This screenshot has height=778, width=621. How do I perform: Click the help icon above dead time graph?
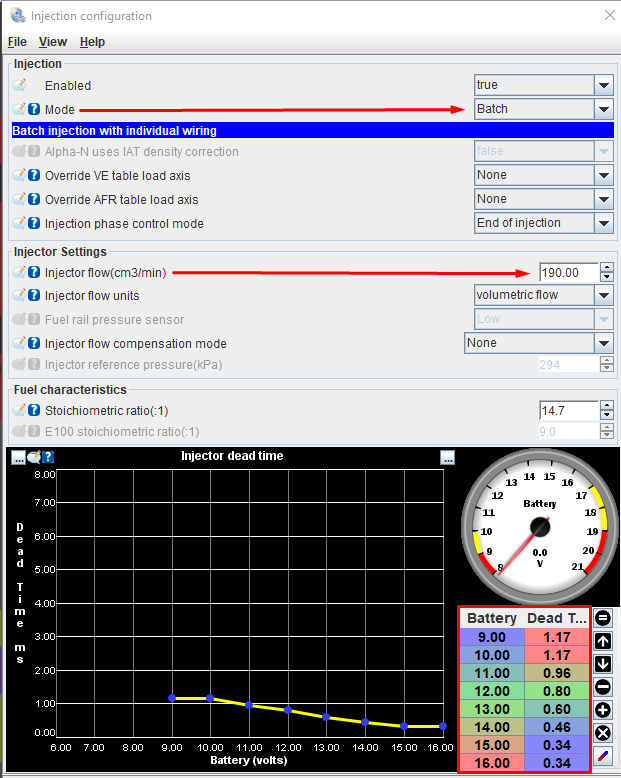point(47,457)
